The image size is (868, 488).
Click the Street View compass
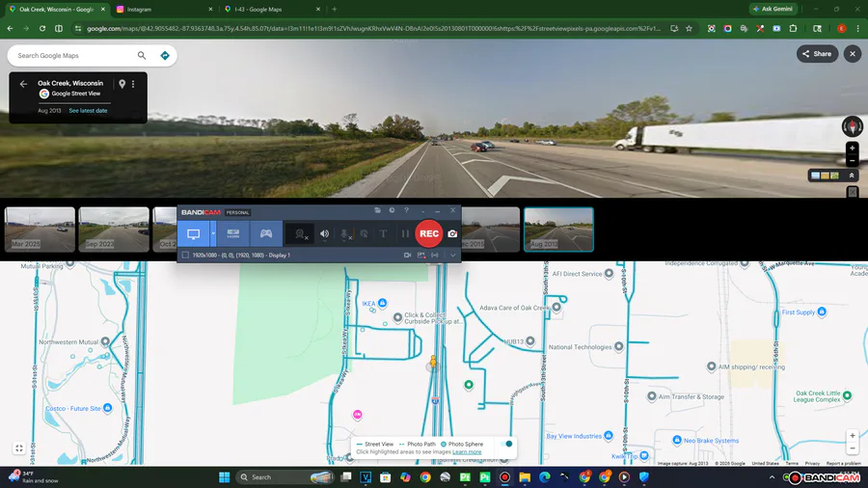853,126
